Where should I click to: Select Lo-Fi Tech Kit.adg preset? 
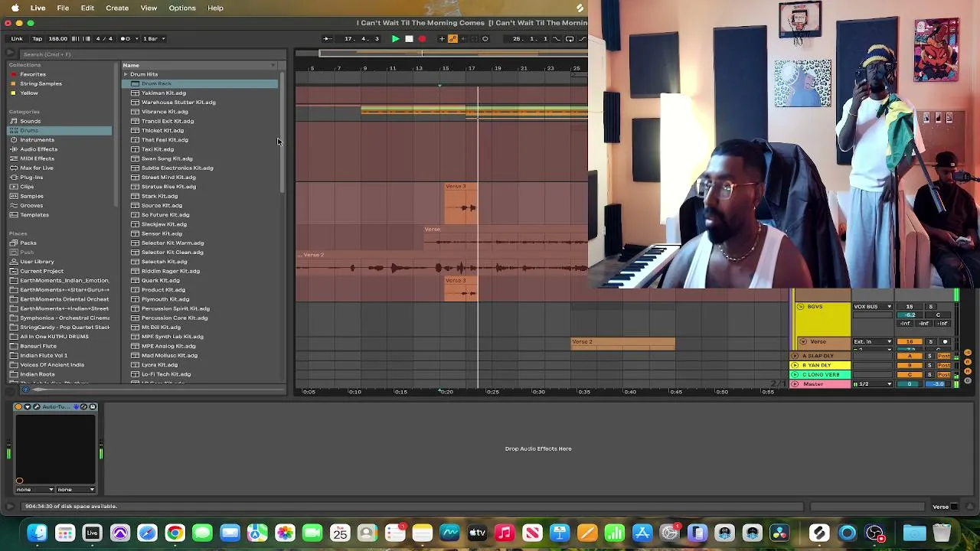pyautogui.click(x=165, y=374)
